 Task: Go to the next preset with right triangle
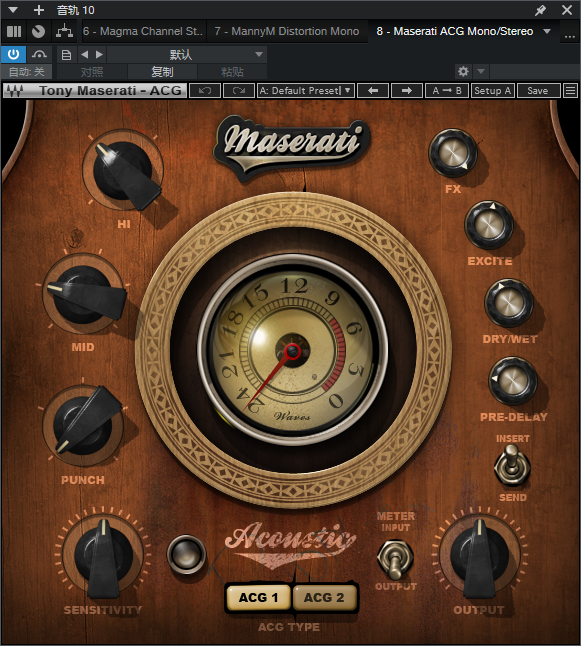(x=99, y=54)
